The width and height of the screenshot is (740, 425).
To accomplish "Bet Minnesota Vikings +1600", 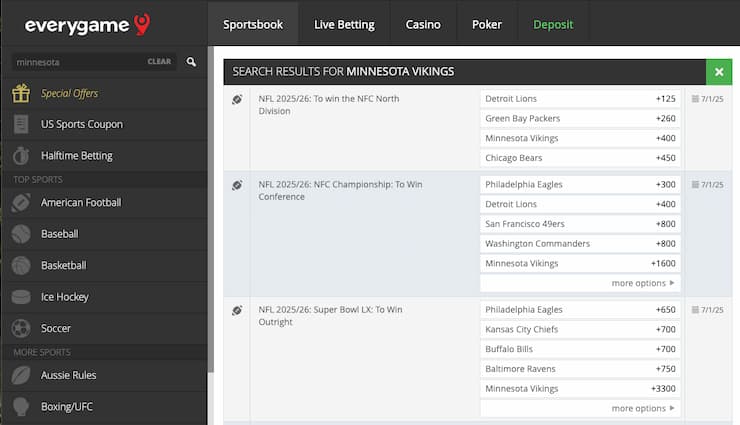I will (x=580, y=264).
